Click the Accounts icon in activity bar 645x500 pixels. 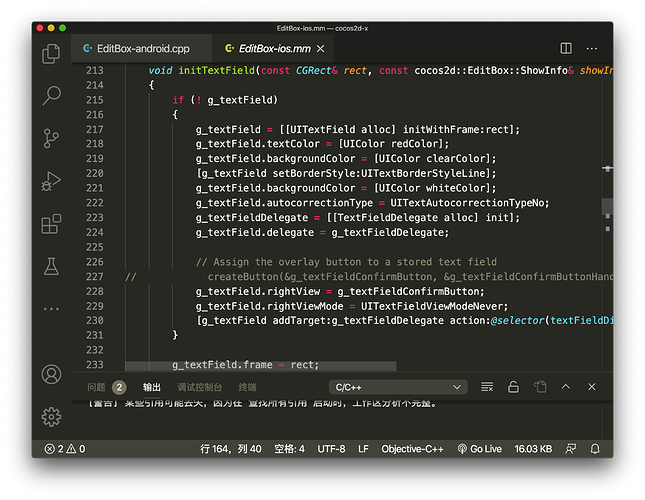click(51, 374)
